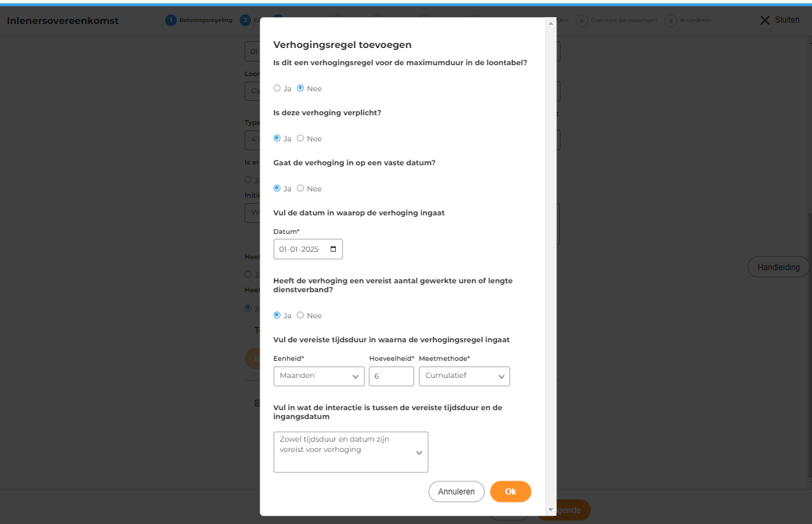Go to step 8 Overzicht aanpassingen
The image size is (812, 524).
click(x=617, y=21)
